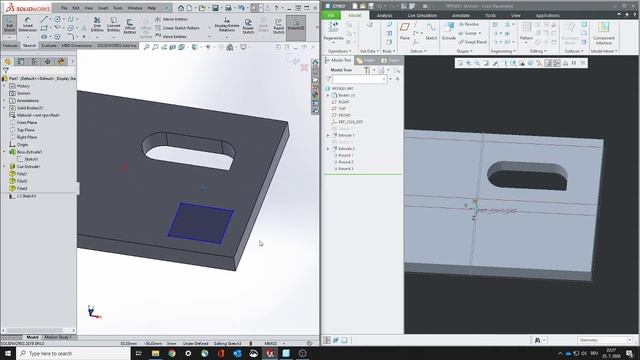Click the Creo model tree search field

tap(360, 79)
